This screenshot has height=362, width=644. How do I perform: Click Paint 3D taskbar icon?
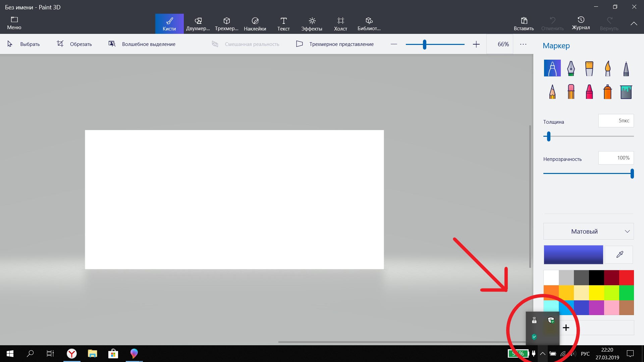[x=134, y=354]
